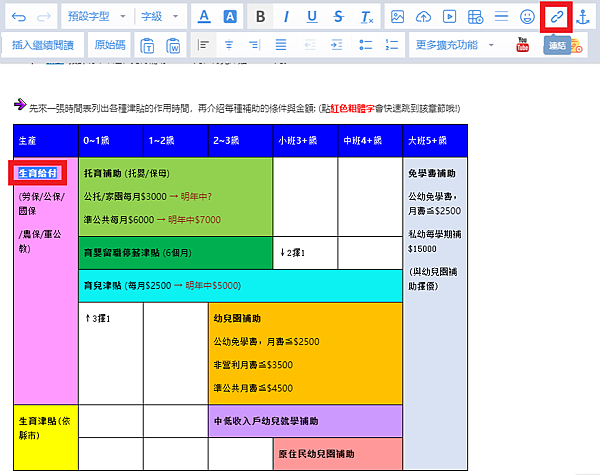Toggle underline formatting

(312, 16)
